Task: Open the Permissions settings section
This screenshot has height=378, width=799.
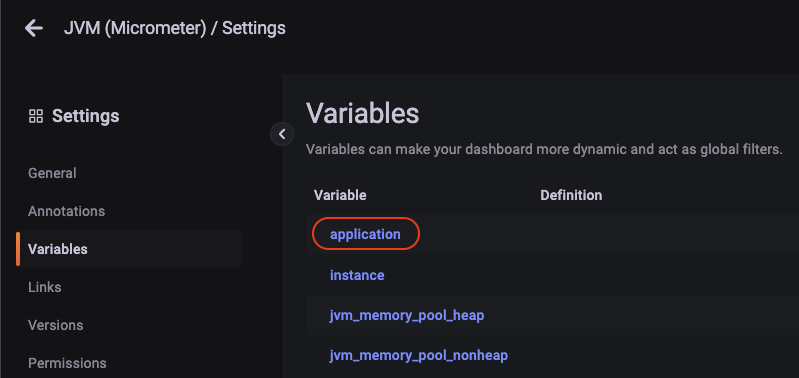Action: [67, 363]
